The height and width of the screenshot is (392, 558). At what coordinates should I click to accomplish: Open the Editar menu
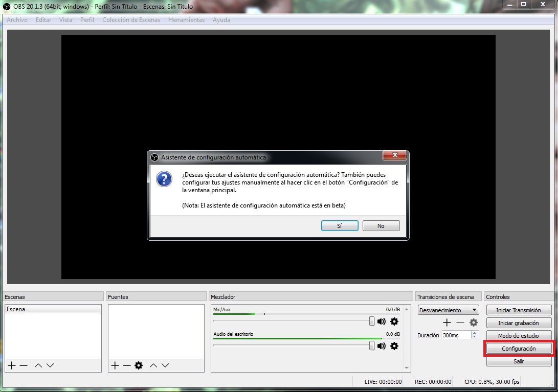click(x=43, y=20)
